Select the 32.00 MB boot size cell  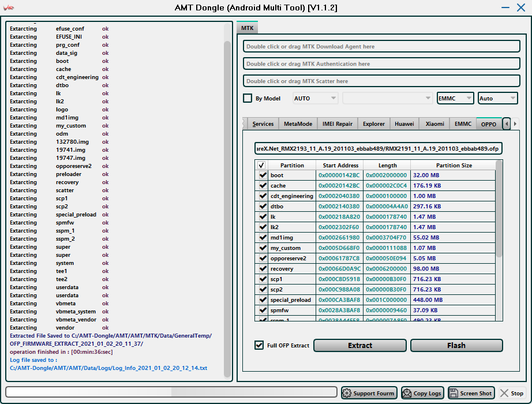pos(453,175)
